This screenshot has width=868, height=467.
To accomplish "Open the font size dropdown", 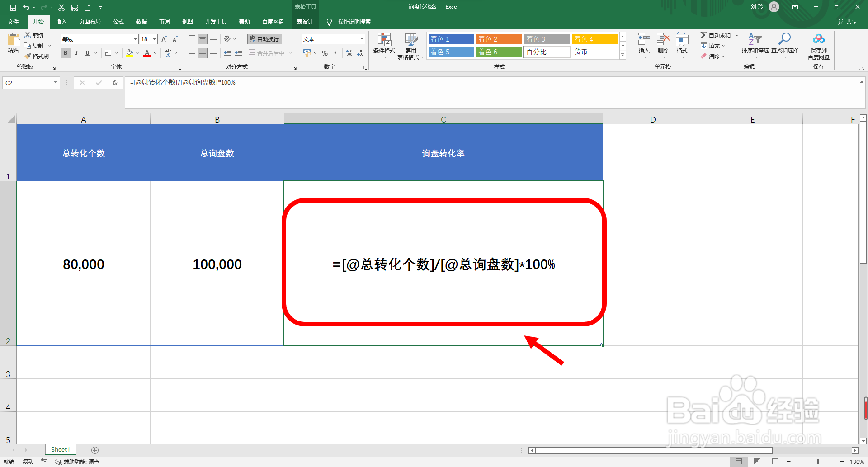I will click(x=154, y=39).
